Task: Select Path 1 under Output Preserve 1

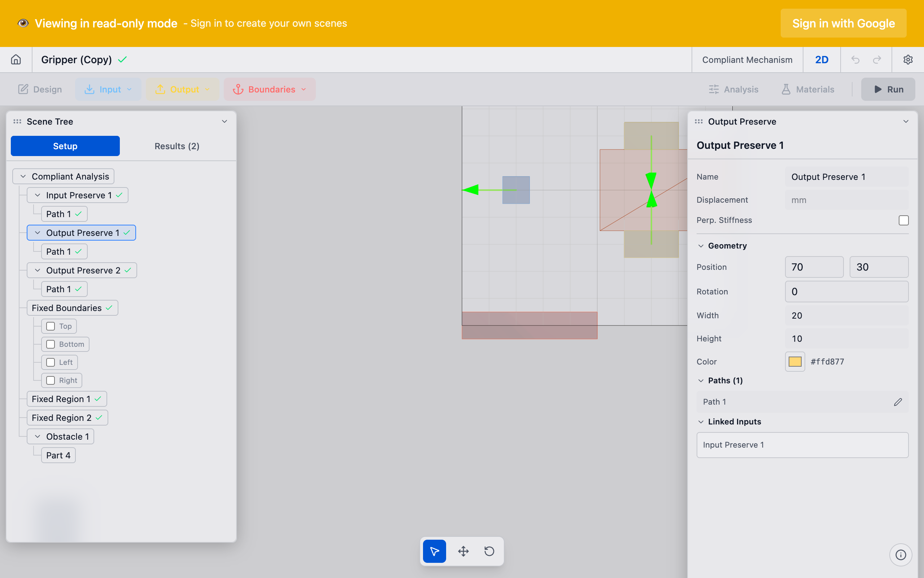Action: [x=64, y=251]
